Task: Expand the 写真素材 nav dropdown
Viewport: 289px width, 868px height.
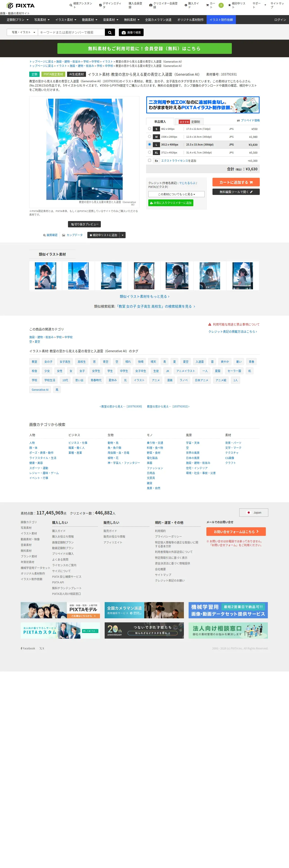Action: pyautogui.click(x=42, y=20)
